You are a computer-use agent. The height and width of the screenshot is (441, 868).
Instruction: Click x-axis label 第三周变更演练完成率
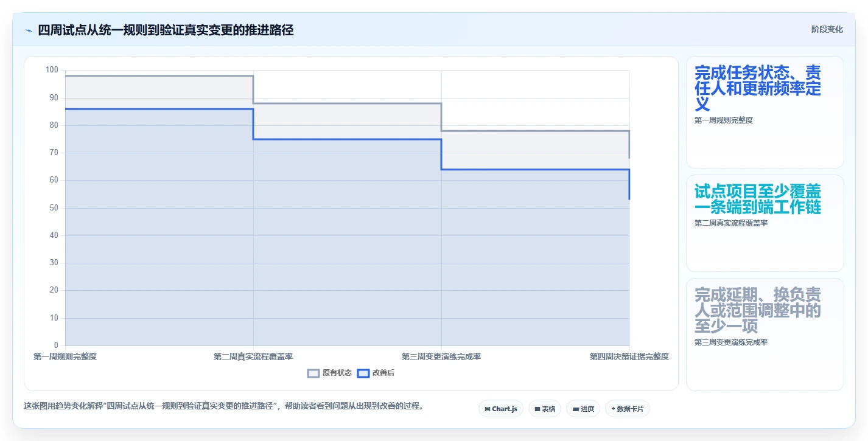tap(441, 356)
